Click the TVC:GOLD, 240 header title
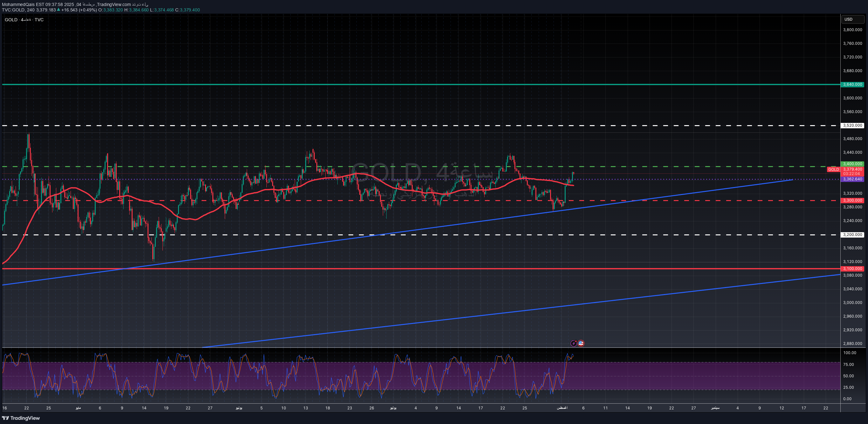The image size is (868, 424). point(18,10)
